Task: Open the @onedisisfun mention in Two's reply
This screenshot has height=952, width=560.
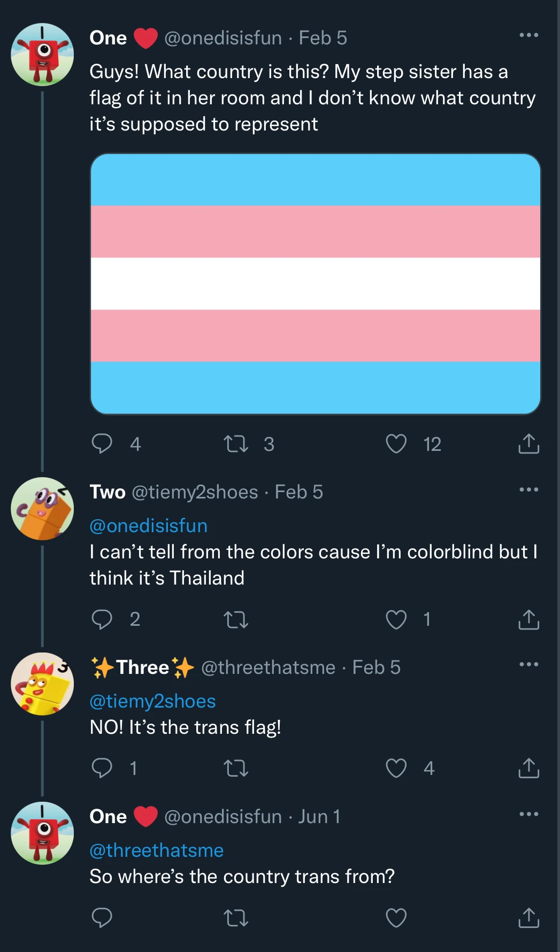Action: [x=149, y=526]
